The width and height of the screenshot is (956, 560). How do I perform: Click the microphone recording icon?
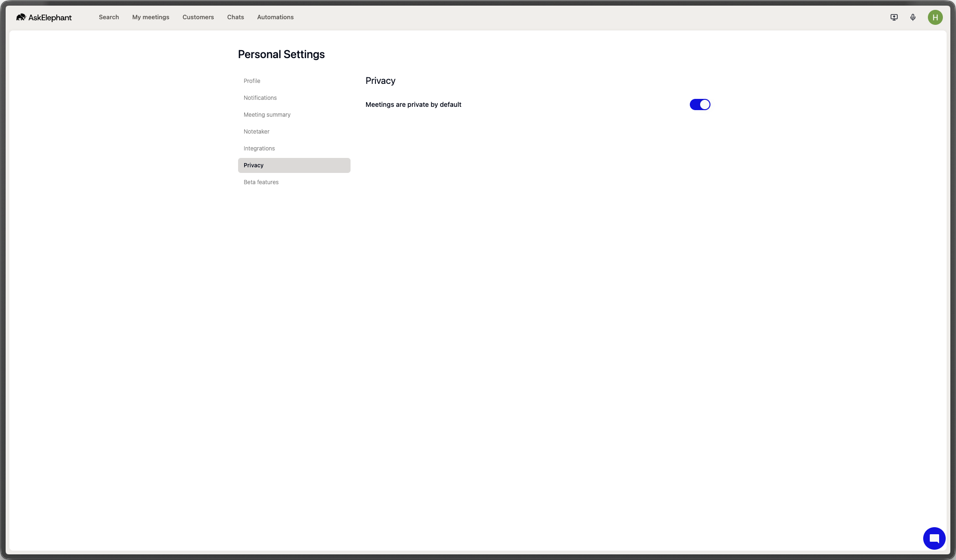click(913, 17)
